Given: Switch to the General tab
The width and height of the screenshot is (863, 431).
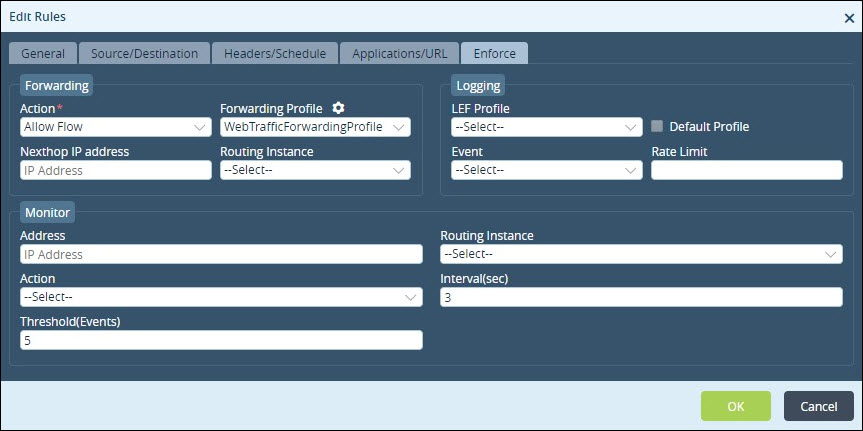Looking at the screenshot, I should pos(43,53).
